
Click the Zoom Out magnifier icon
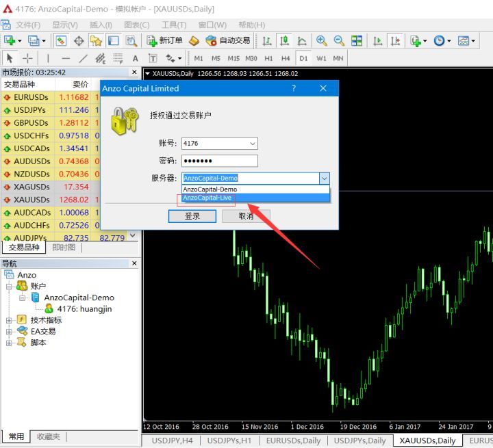[x=339, y=41]
